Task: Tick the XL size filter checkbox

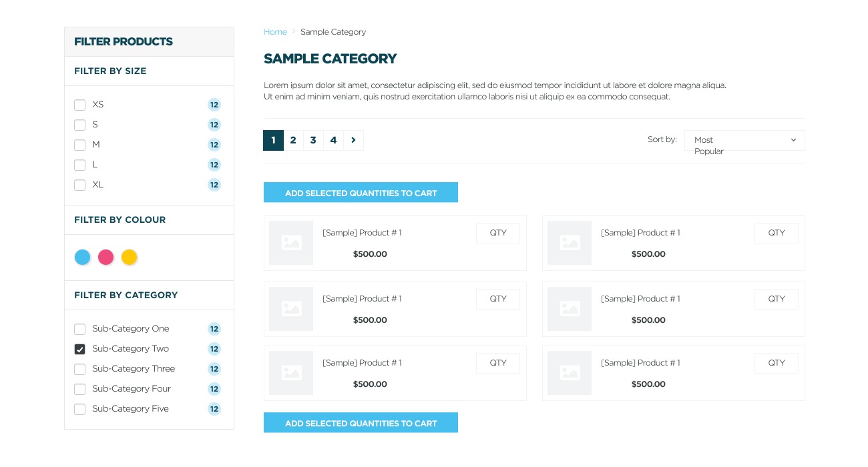Action: click(x=79, y=185)
